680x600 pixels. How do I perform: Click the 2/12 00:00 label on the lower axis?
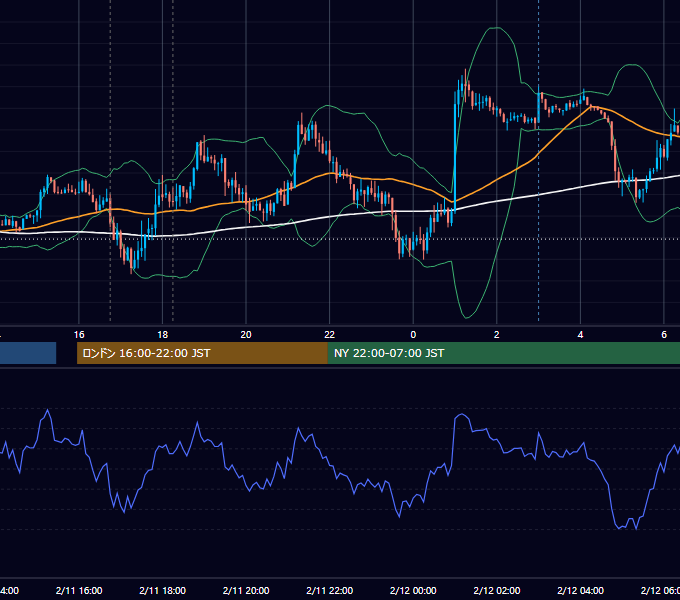point(413,590)
